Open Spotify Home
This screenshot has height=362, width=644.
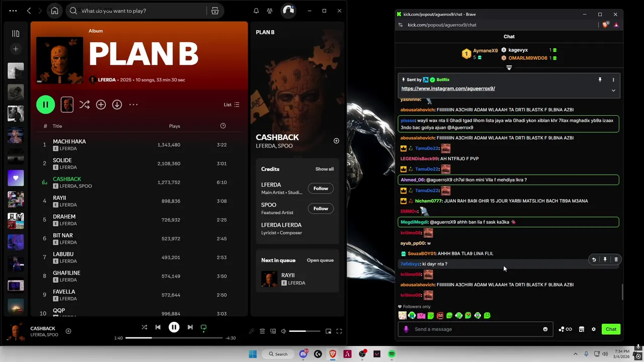coord(54,11)
